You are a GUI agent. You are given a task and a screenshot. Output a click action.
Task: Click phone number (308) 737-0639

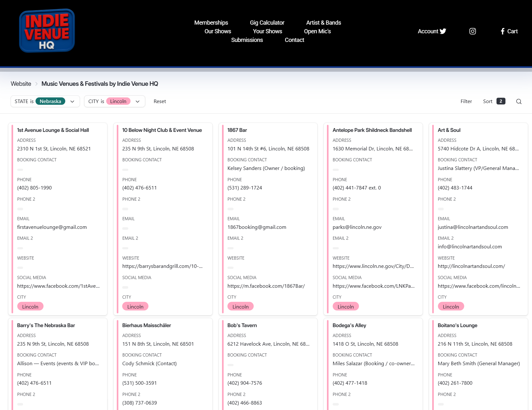click(x=139, y=403)
